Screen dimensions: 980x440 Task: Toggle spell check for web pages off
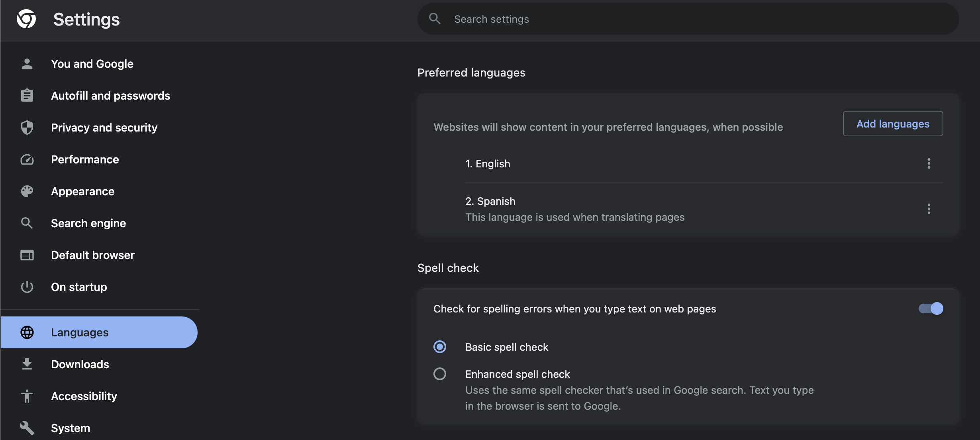pos(931,308)
